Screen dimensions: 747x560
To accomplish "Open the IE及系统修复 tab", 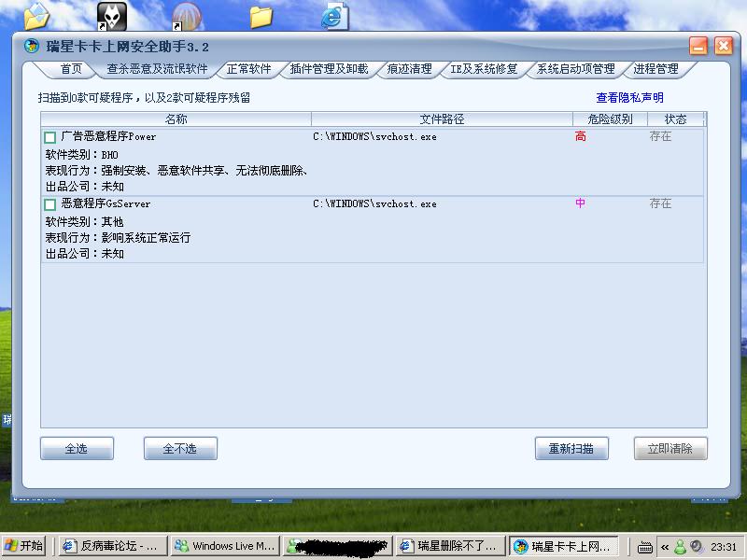I will tap(484, 69).
